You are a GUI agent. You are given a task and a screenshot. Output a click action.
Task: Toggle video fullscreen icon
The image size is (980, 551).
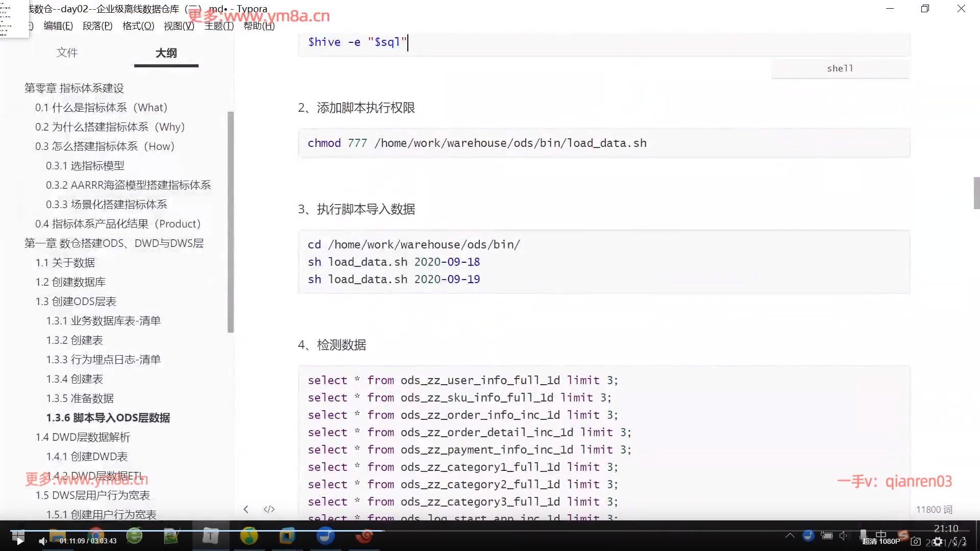click(960, 541)
